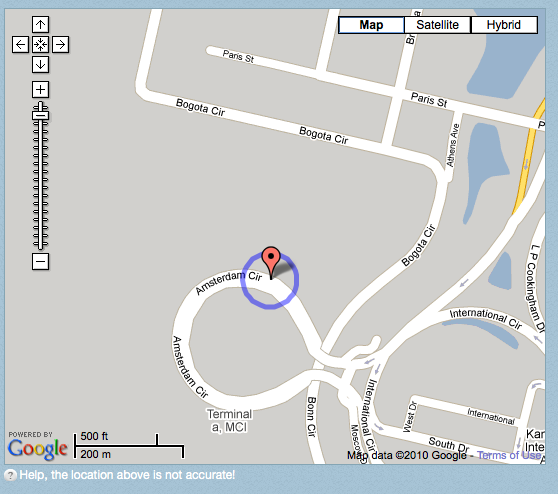Click the 'L P Cookingham Dr' label
Viewport: 558px width, 494px height.
point(535,288)
